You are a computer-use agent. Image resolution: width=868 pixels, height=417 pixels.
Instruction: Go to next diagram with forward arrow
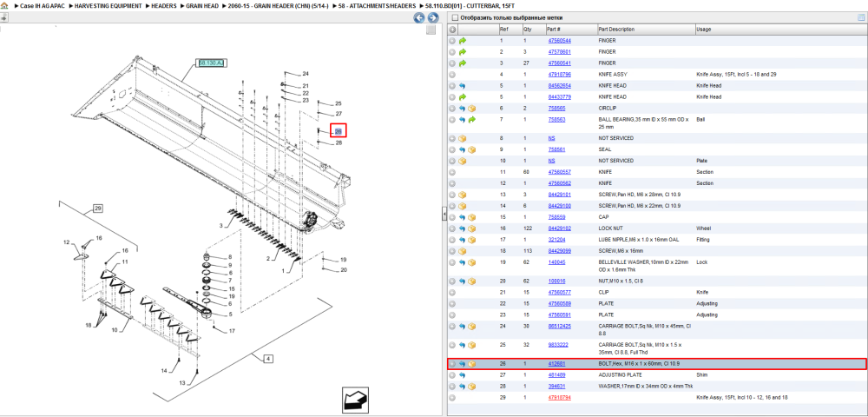coord(432,17)
